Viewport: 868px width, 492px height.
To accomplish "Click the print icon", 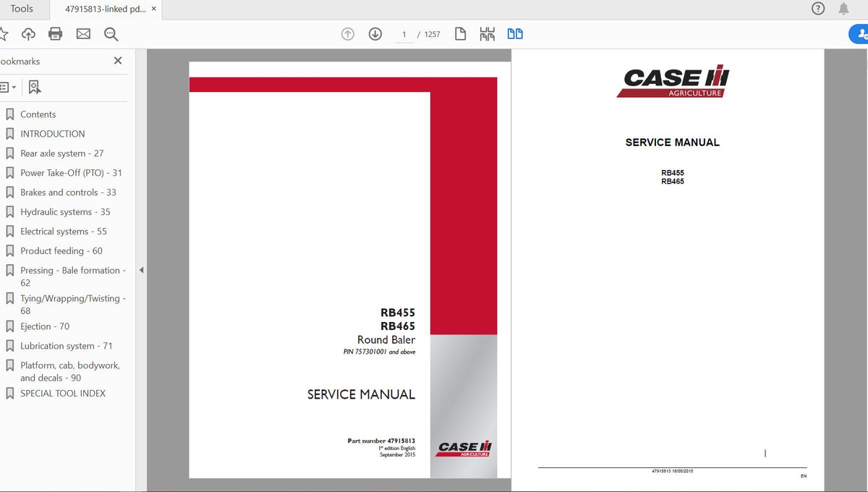I will [56, 34].
